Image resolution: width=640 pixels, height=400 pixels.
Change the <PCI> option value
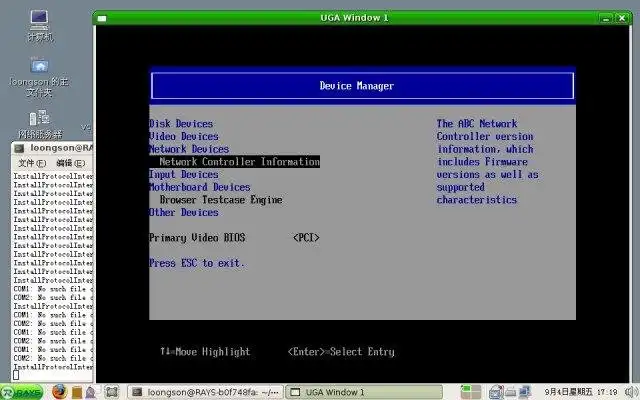tap(306, 238)
